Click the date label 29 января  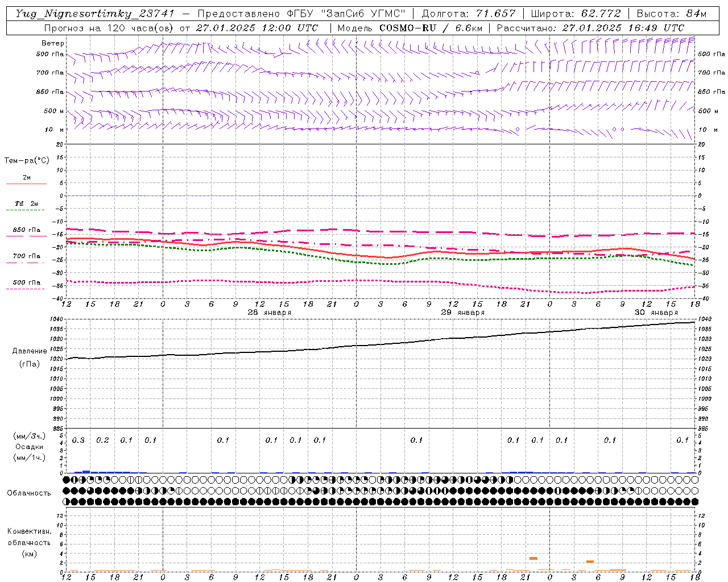point(462,313)
